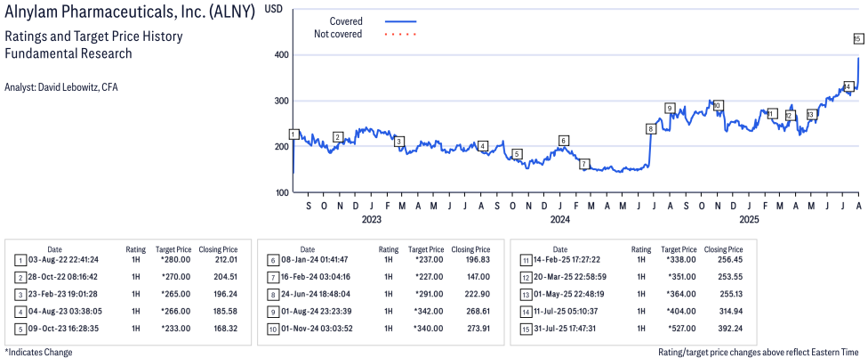868x358 pixels.
Task: Click the Closing Price header in the third table
Action: pyautogui.click(x=723, y=249)
